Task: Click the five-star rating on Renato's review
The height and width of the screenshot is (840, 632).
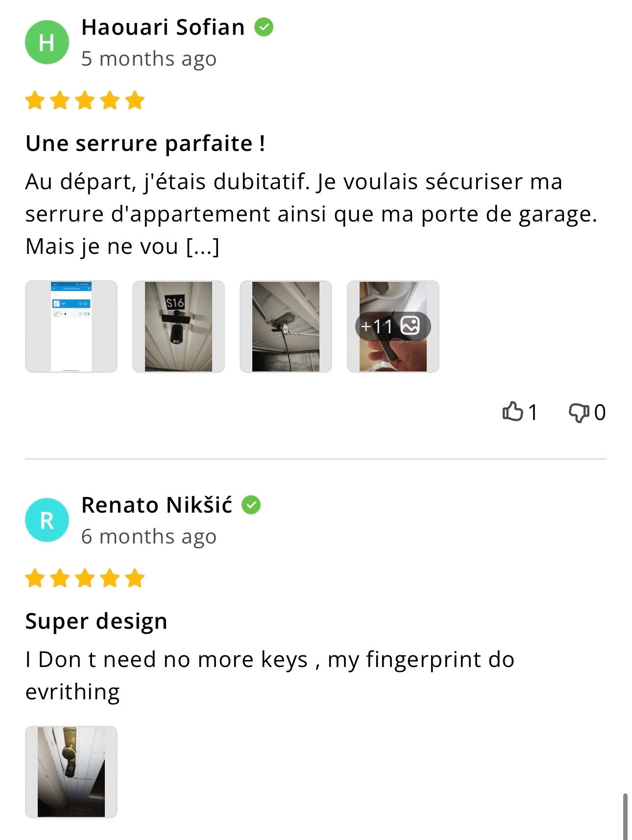Action: [85, 578]
